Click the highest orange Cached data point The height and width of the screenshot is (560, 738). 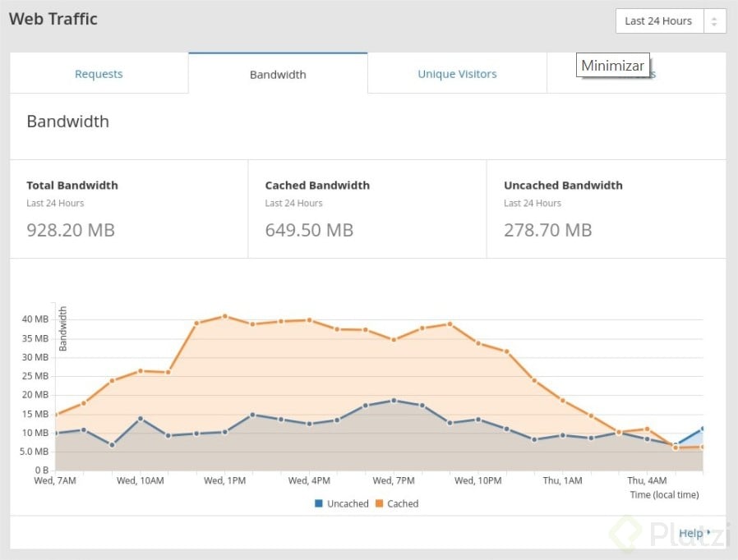click(x=224, y=316)
